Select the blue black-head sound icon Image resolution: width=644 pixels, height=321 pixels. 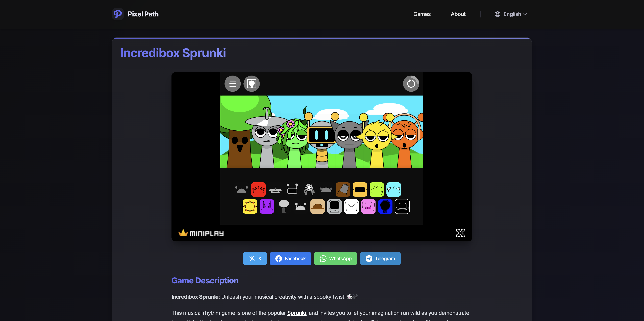pyautogui.click(x=385, y=206)
